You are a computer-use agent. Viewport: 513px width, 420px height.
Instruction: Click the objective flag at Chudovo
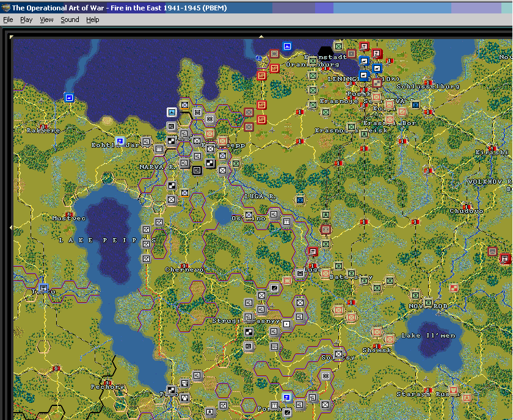(467, 207)
